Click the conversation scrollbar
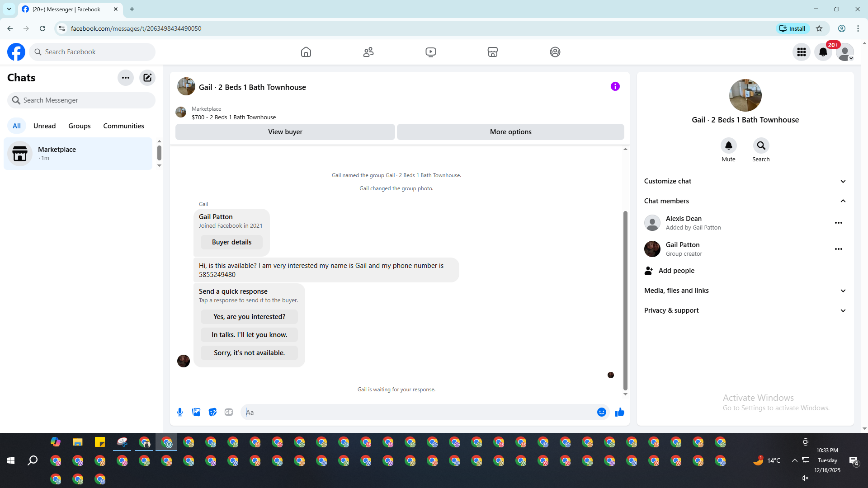The width and height of the screenshot is (868, 488). pyautogui.click(x=625, y=300)
